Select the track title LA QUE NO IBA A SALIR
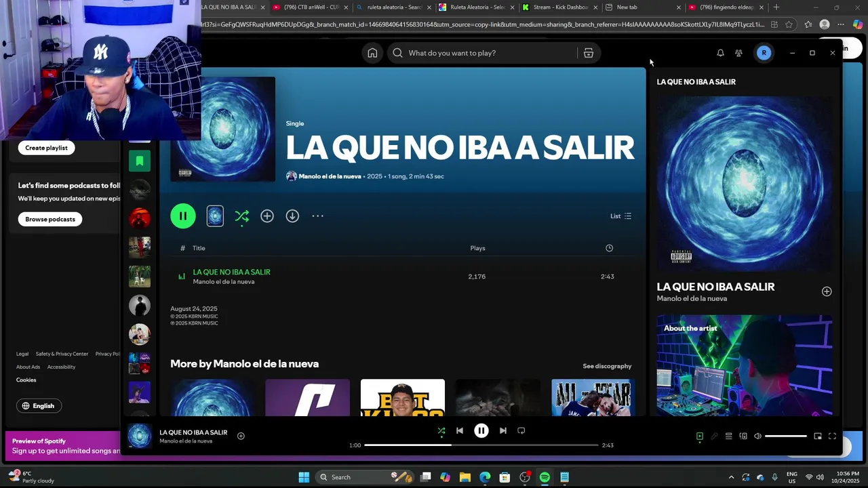868x488 pixels. pos(231,272)
